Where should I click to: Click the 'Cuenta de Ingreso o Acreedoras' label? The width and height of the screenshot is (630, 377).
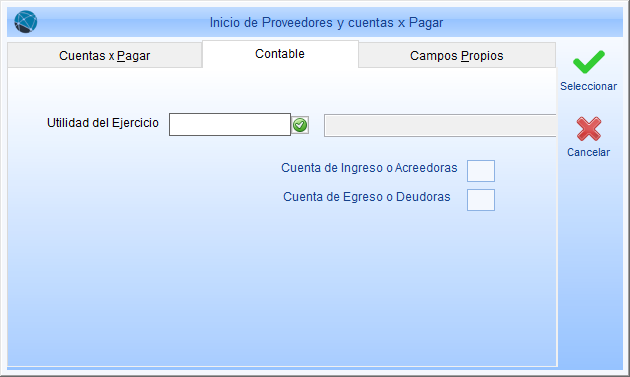coord(369,168)
